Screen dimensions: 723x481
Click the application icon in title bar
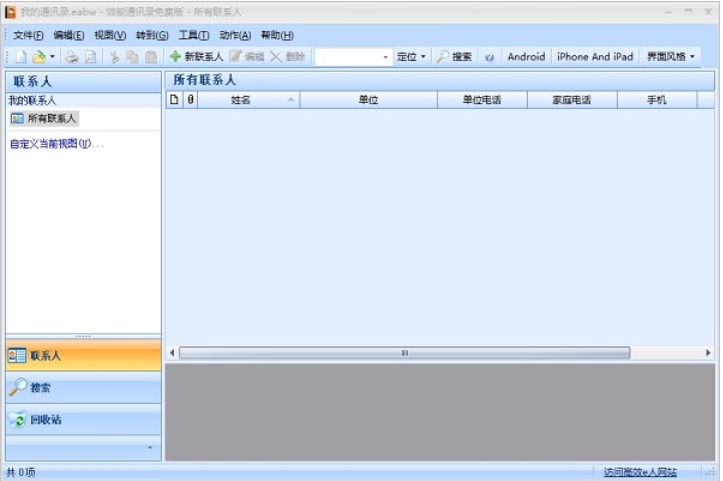[10, 12]
